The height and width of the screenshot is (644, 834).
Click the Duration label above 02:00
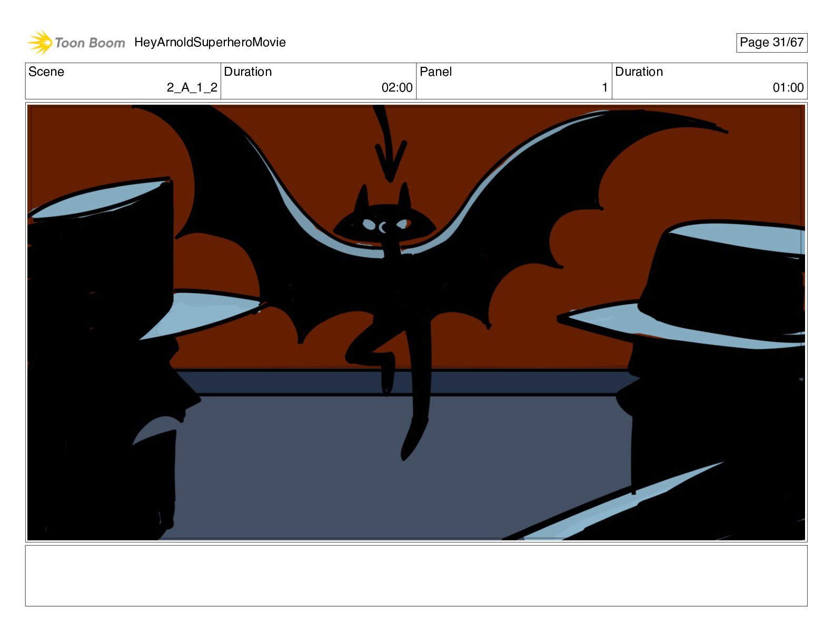pyautogui.click(x=248, y=72)
